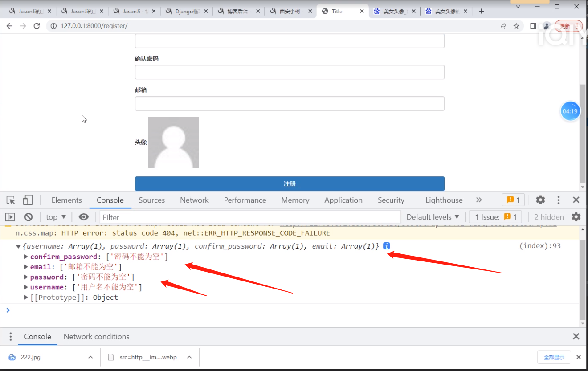The height and width of the screenshot is (371, 588).
Task: Open the Default levels dropdown
Action: [x=433, y=217]
